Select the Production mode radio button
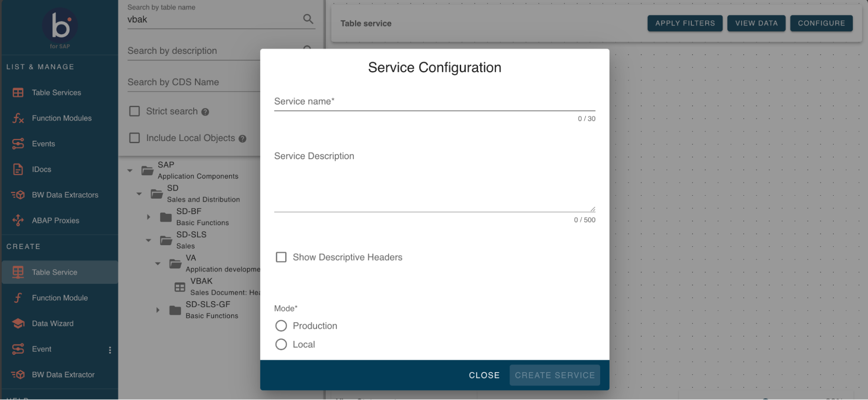The height and width of the screenshot is (400, 868). click(281, 326)
